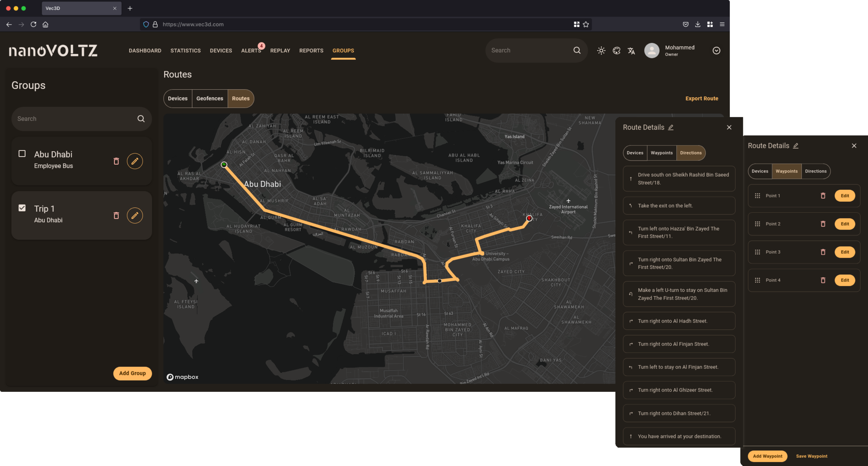Edit waypoint Point 4
The image size is (868, 466).
click(845, 280)
